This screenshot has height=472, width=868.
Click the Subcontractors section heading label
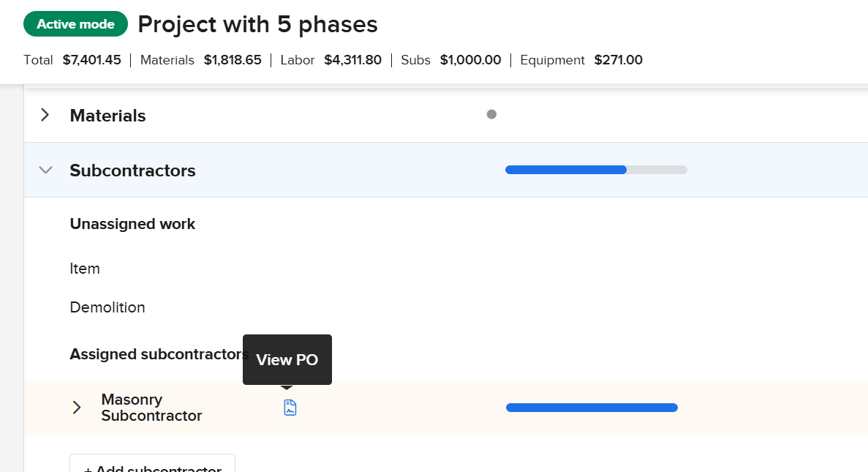132,171
